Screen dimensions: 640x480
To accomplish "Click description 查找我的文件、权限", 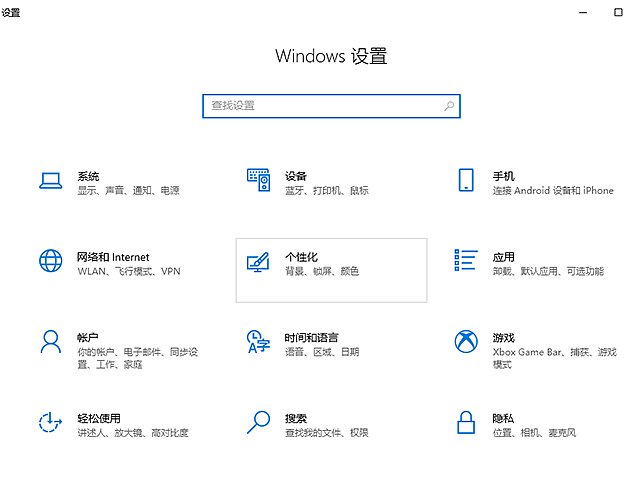I will click(x=327, y=433).
